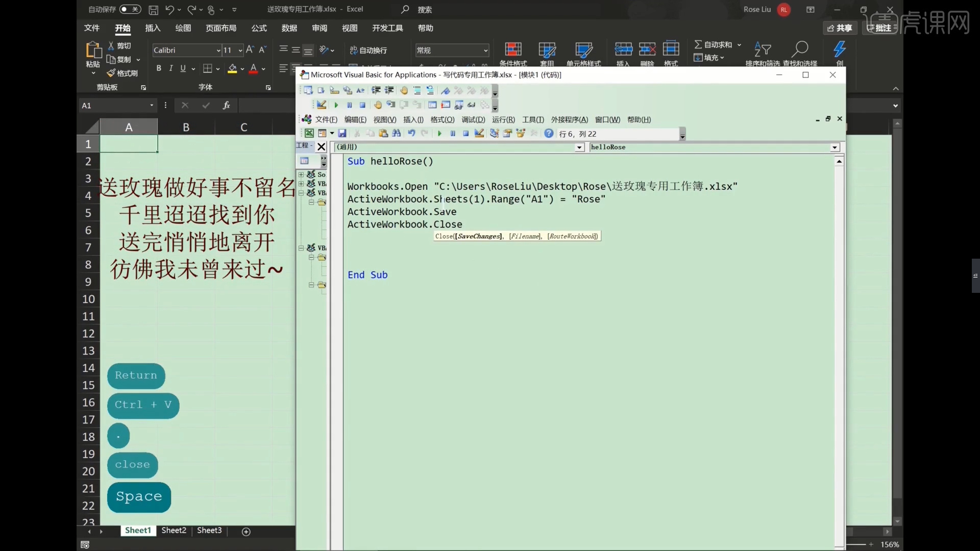
Task: Toggle Bold formatting in Excel ribbon
Action: pos(159,68)
